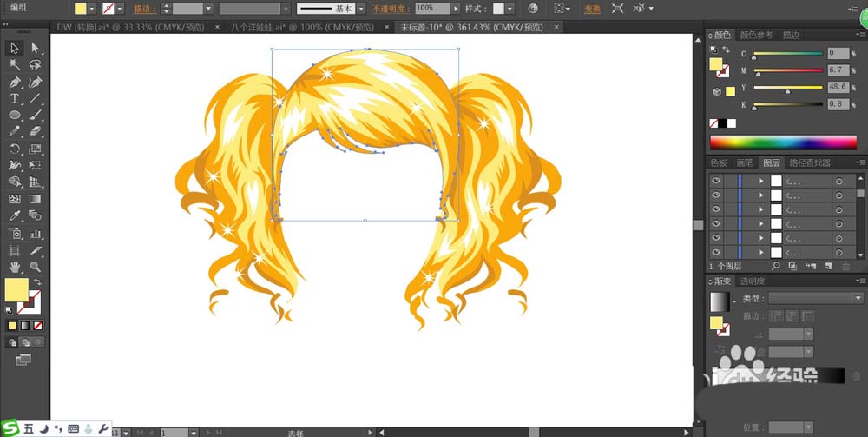The image size is (868, 437).
Task: Open the variable width profile dropdown
Action: point(285,9)
